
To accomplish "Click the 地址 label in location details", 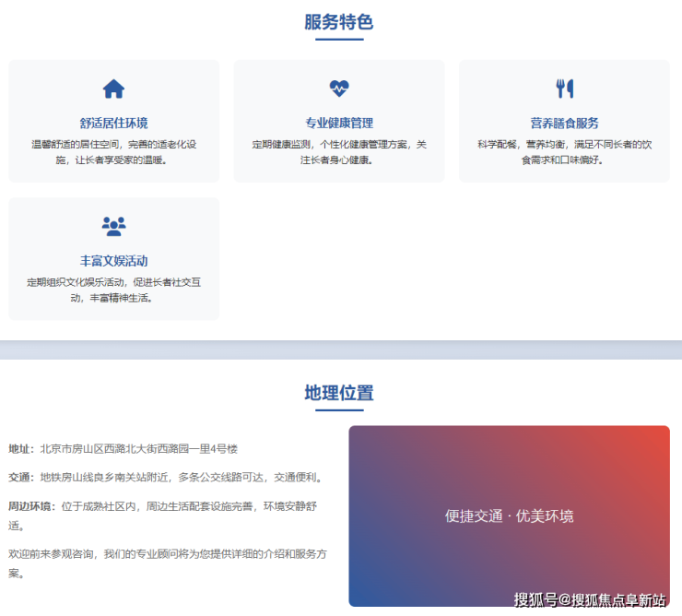I will pyautogui.click(x=20, y=449).
